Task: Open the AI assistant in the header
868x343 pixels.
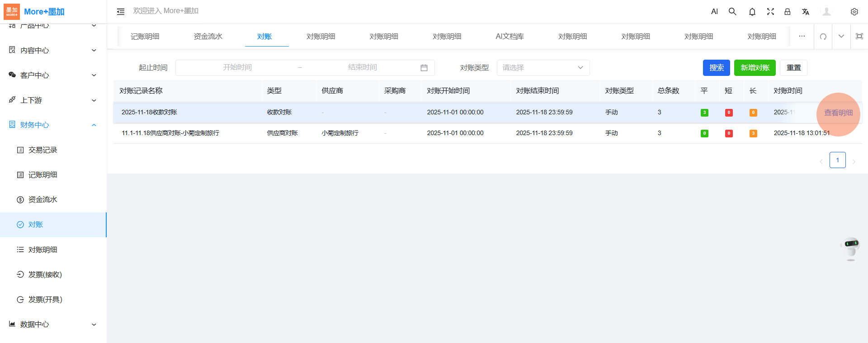Action: [x=714, y=12]
